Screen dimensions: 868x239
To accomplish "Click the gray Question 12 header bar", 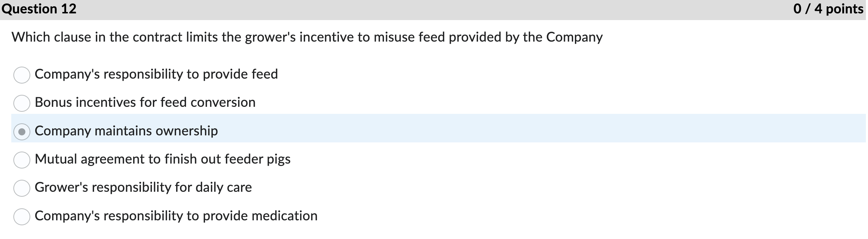I will [434, 9].
